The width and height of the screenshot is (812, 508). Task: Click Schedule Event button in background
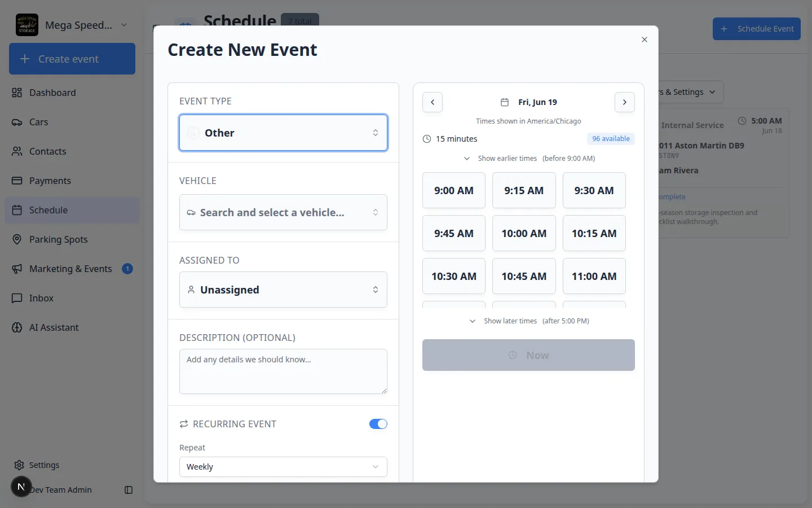pos(757,29)
